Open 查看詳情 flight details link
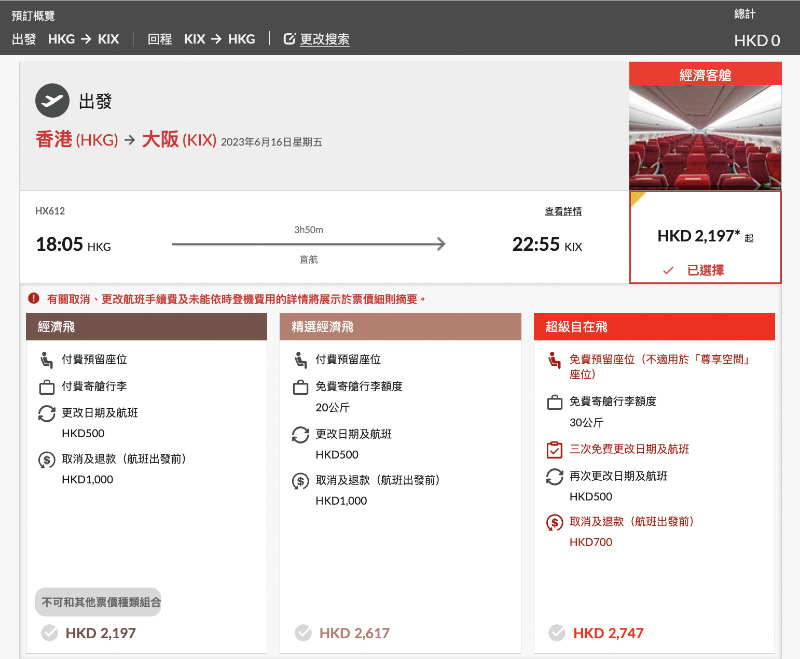The image size is (800, 659). tap(563, 211)
